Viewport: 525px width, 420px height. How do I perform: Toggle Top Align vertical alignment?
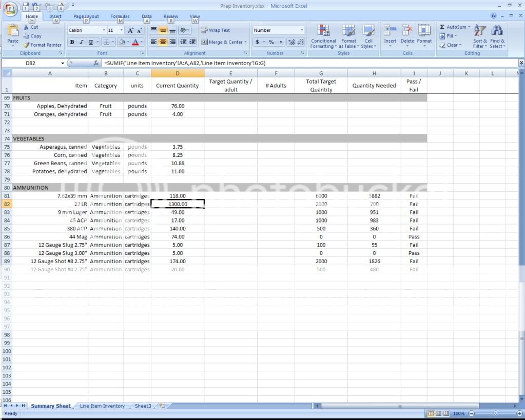(x=153, y=30)
